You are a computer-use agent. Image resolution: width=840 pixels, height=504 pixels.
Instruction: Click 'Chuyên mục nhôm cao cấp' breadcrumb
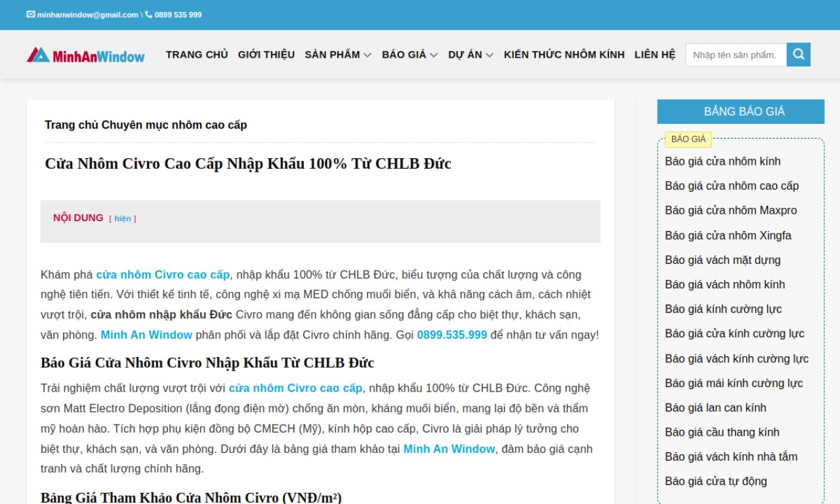(174, 125)
